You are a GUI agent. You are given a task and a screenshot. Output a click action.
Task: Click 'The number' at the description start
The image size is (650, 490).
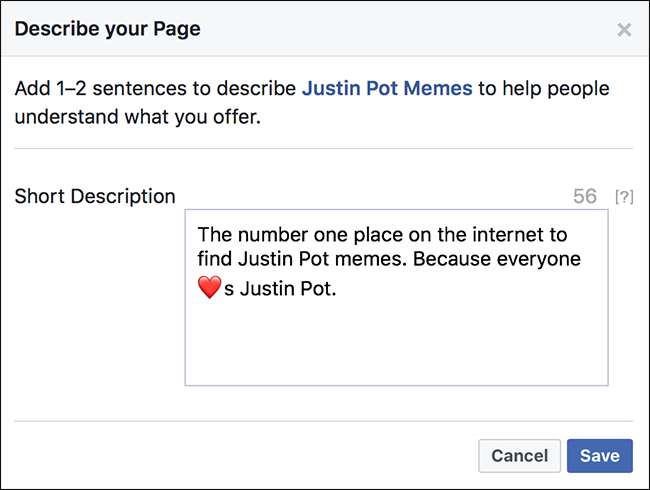coord(240,235)
